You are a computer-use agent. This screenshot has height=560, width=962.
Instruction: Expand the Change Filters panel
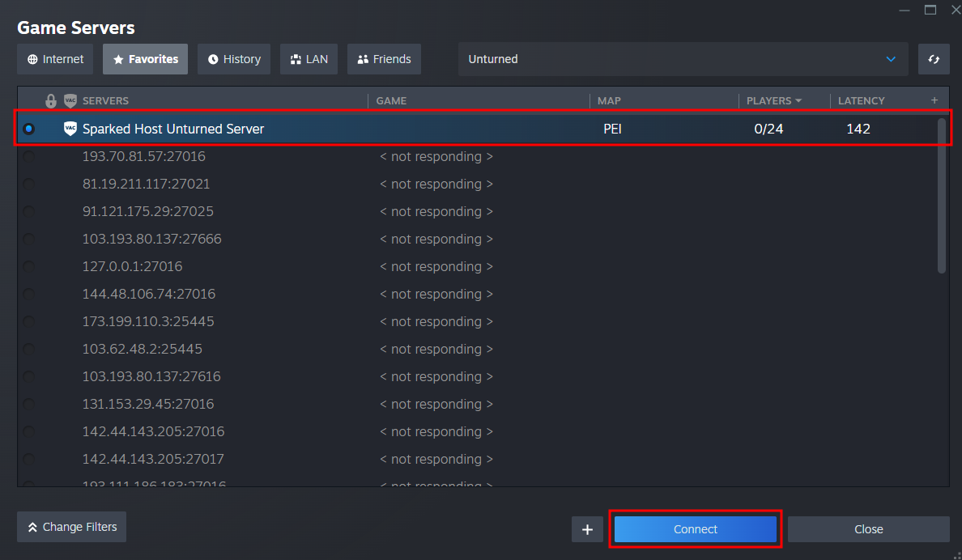click(x=72, y=527)
